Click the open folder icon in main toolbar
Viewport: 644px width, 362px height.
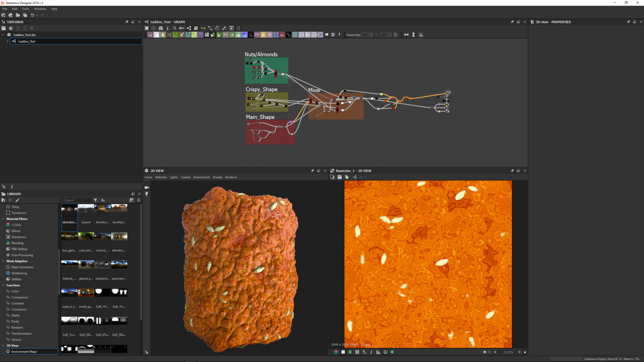pos(18,15)
